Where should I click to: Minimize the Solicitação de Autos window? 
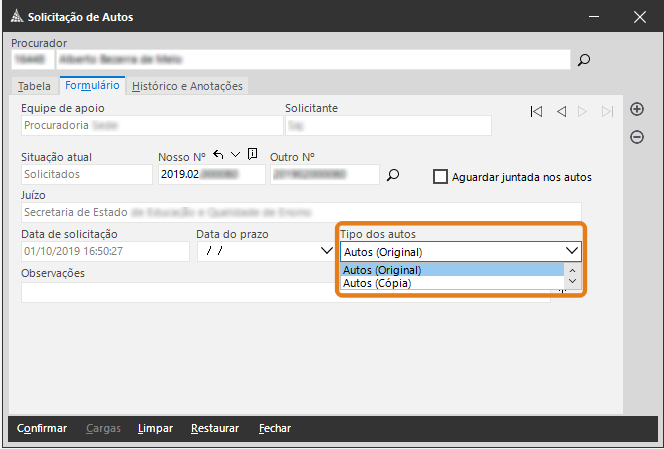[x=594, y=17]
